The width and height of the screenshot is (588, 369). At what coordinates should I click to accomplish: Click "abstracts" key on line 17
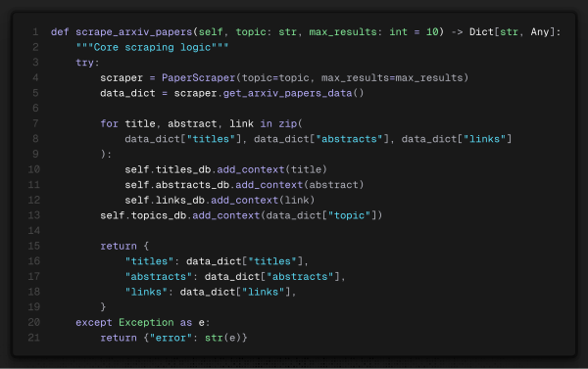point(158,277)
